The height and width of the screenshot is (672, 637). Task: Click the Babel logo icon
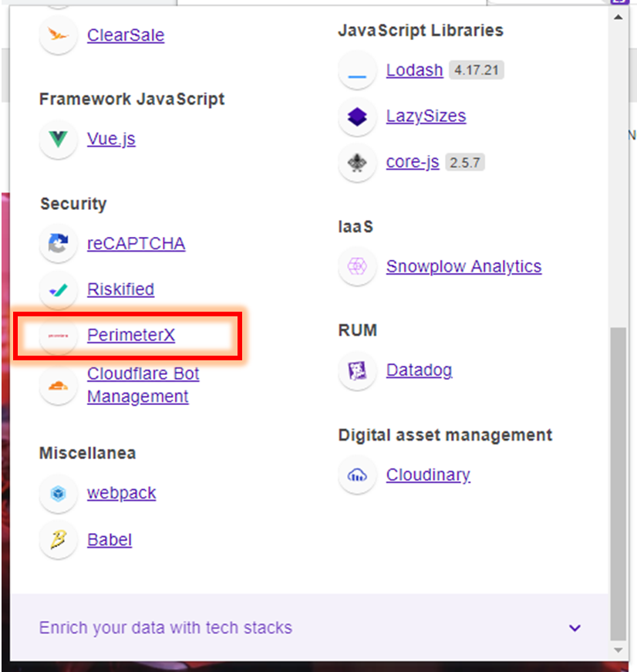pos(58,539)
